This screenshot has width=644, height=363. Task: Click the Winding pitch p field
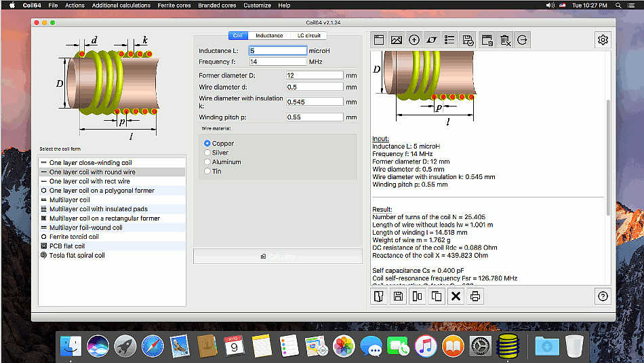[x=314, y=117]
